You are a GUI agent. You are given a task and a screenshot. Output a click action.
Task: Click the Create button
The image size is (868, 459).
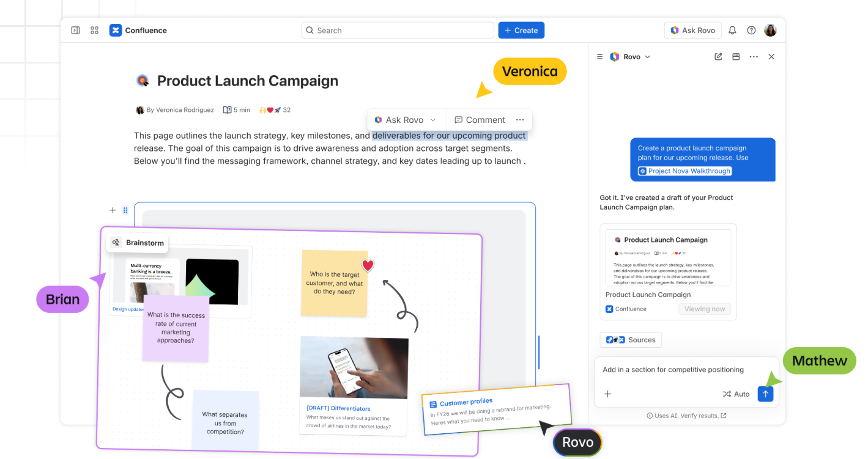click(521, 31)
